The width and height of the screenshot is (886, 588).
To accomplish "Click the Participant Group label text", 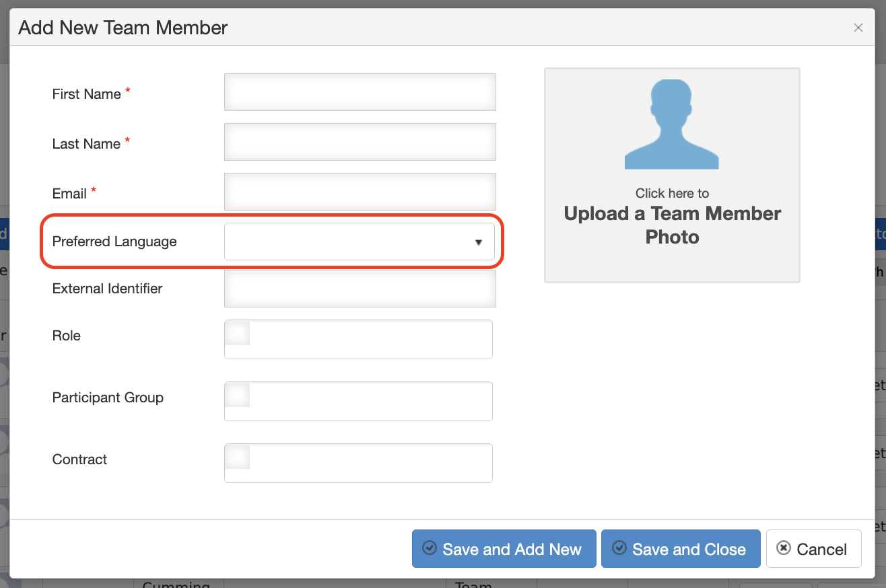I will pyautogui.click(x=108, y=398).
